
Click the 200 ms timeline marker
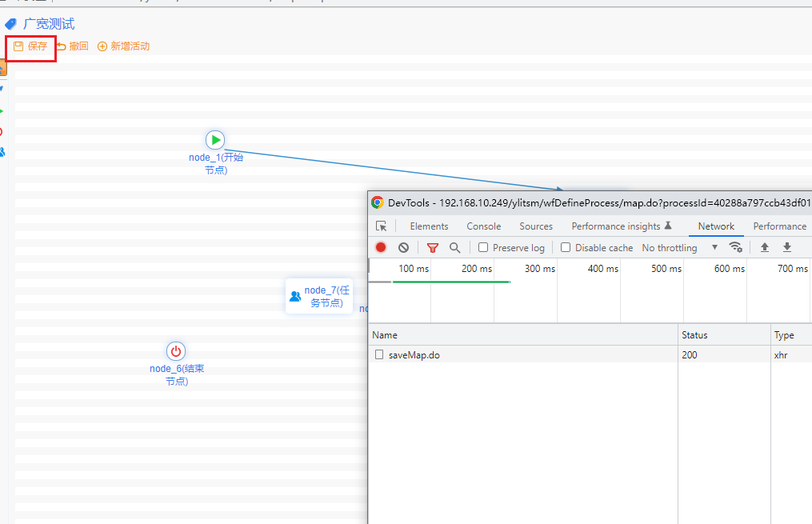[477, 269]
